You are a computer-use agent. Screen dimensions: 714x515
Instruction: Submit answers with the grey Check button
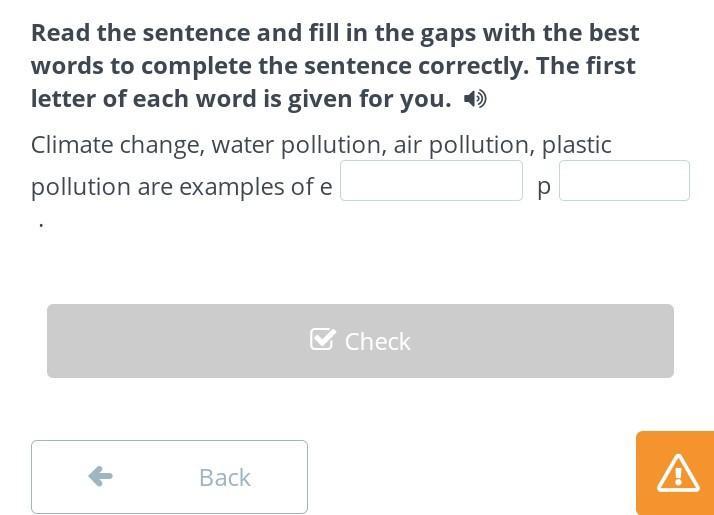click(360, 341)
